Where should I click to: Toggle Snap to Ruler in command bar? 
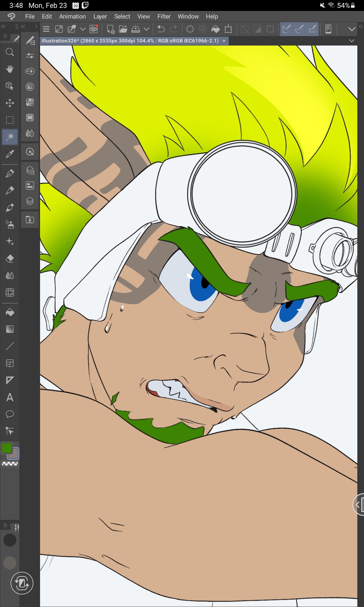(x=286, y=29)
